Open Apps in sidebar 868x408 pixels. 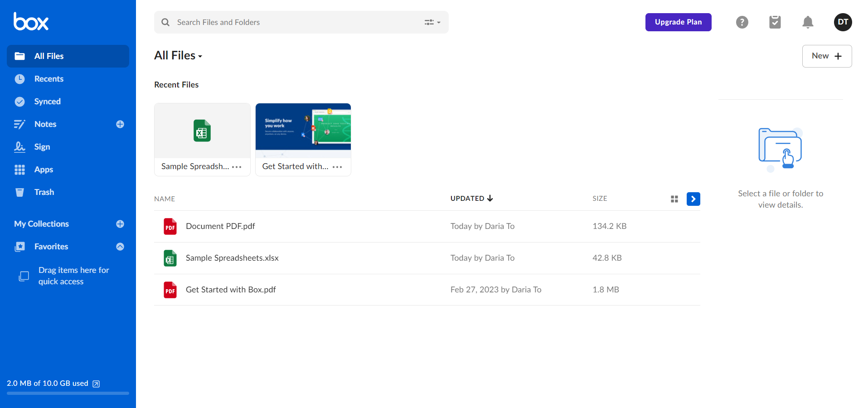tap(68, 170)
